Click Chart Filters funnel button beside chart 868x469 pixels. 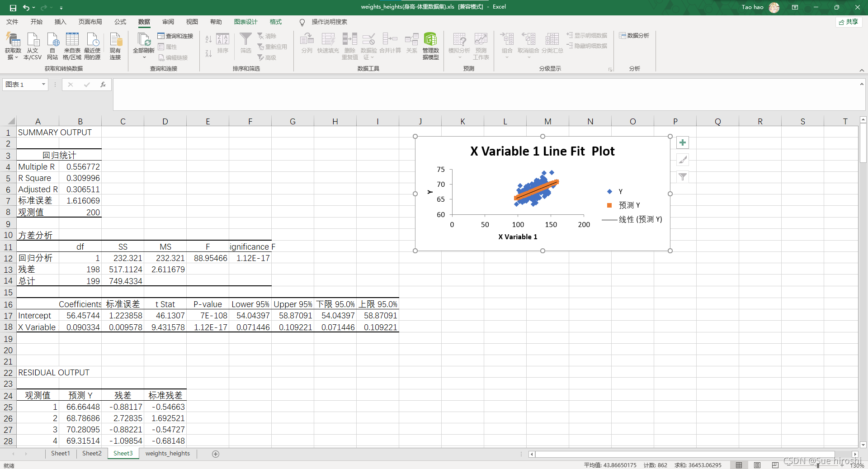click(x=683, y=177)
